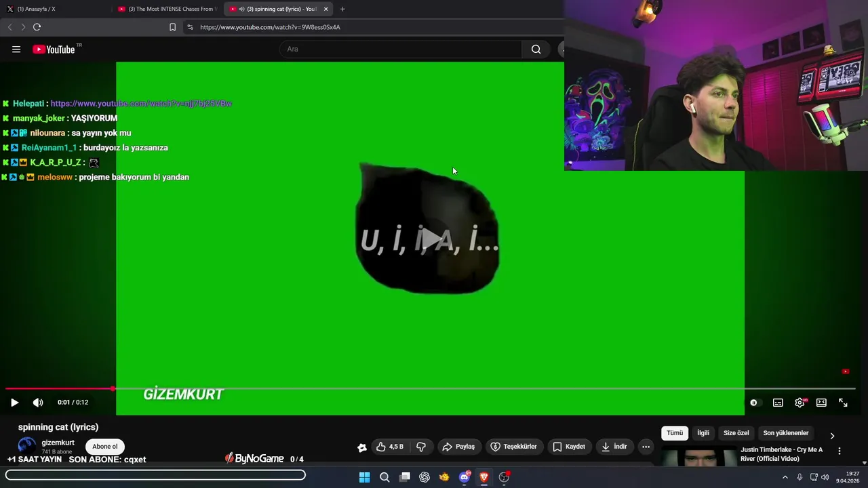868x488 pixels.
Task: Mute the video volume speaker
Action: click(38, 403)
